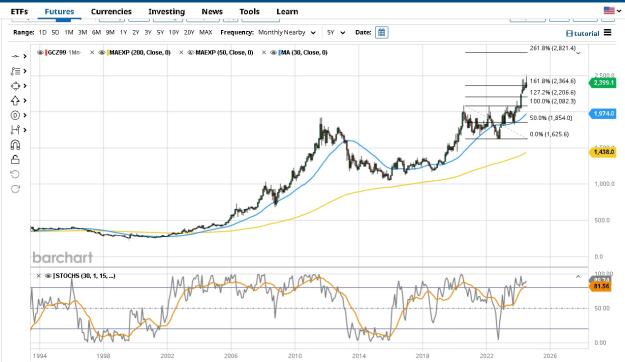Set chart range to MAX
The height and width of the screenshot is (362, 625).
coord(206,32)
